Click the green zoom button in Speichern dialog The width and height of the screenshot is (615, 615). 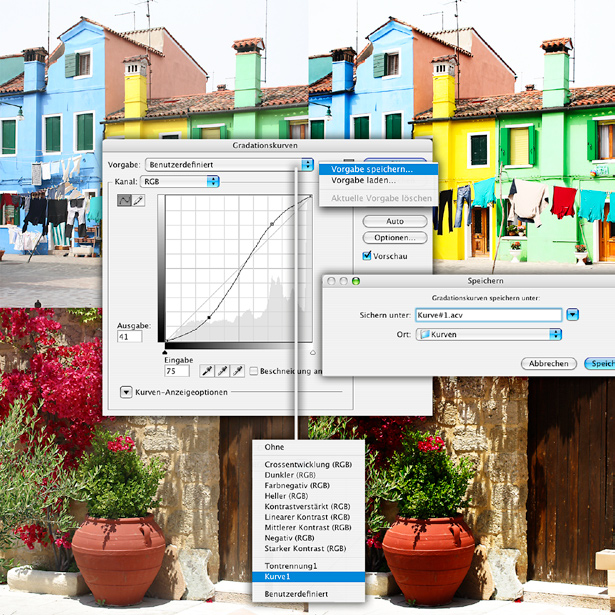tap(356, 281)
